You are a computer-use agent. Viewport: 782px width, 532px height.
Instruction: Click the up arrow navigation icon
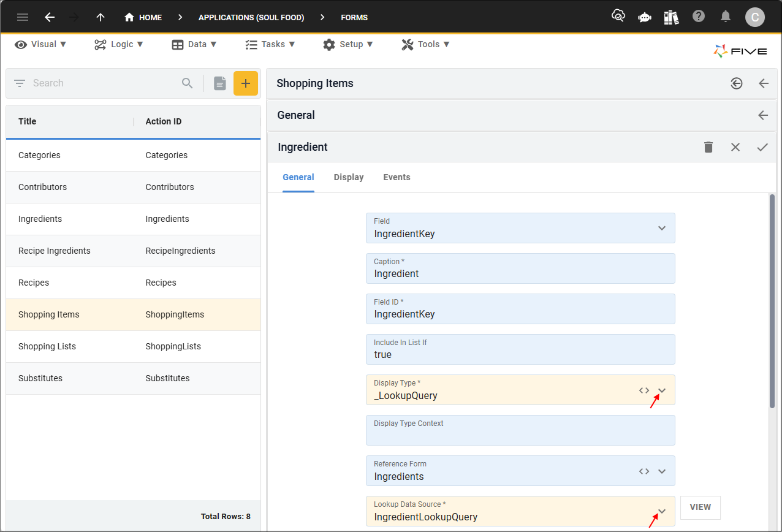(x=101, y=17)
